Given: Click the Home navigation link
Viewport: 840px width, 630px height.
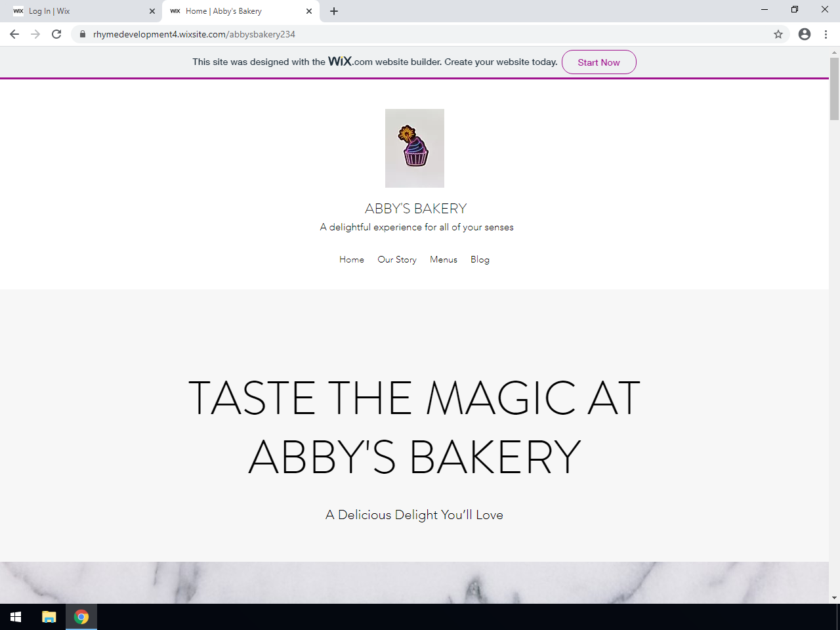Looking at the screenshot, I should pyautogui.click(x=352, y=259).
